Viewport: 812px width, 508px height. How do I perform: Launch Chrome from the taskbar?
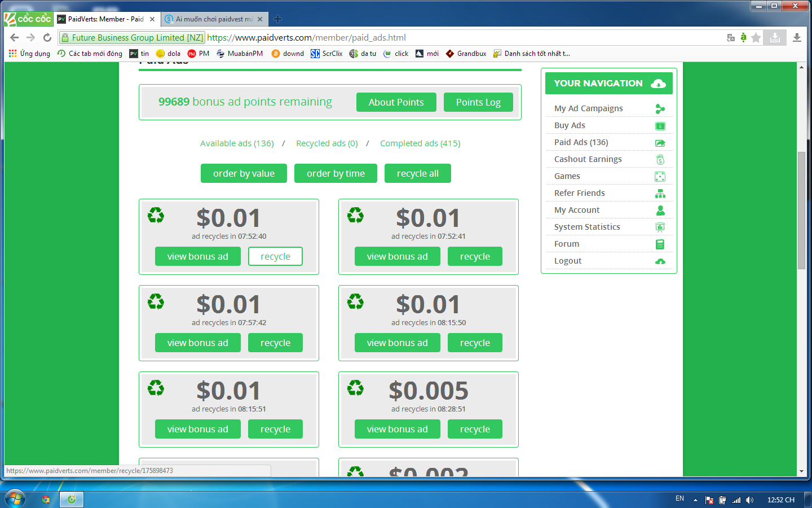coord(46,500)
